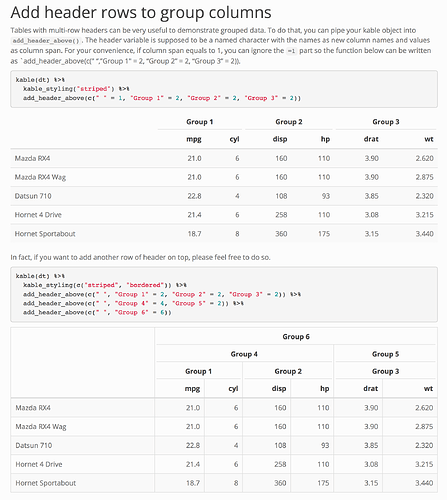Click the add_header_above line containing " " = 1
Image resolution: width=447 pixels, height=500 pixels.
[x=162, y=98]
